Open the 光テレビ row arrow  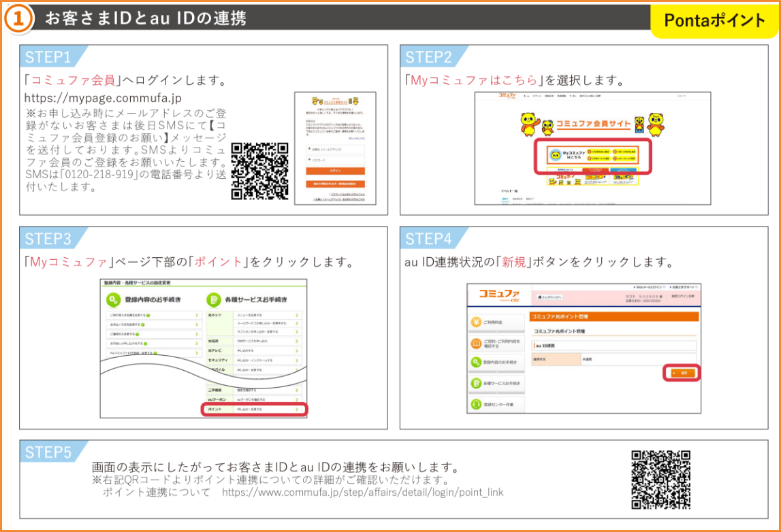pos(297,351)
